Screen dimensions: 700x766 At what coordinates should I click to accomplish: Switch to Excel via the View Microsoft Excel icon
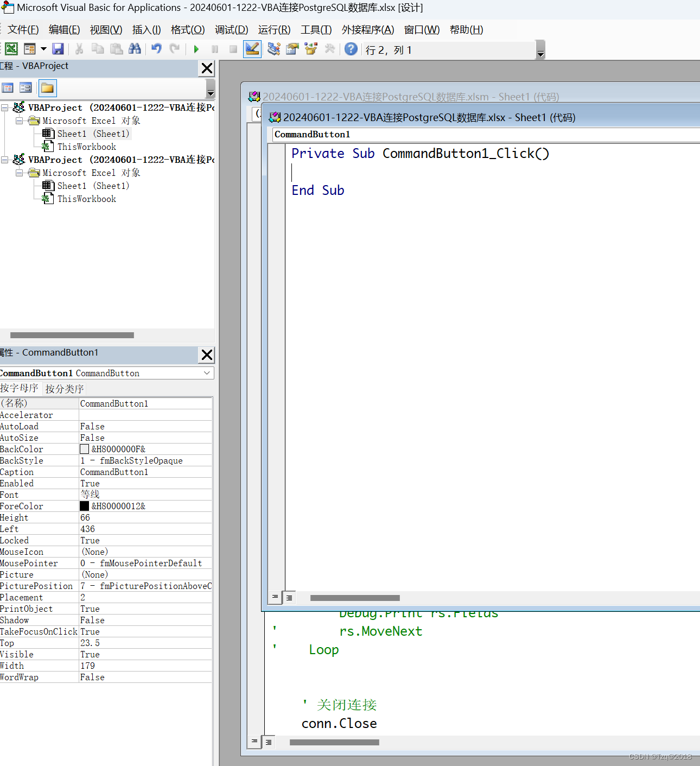pos(11,49)
